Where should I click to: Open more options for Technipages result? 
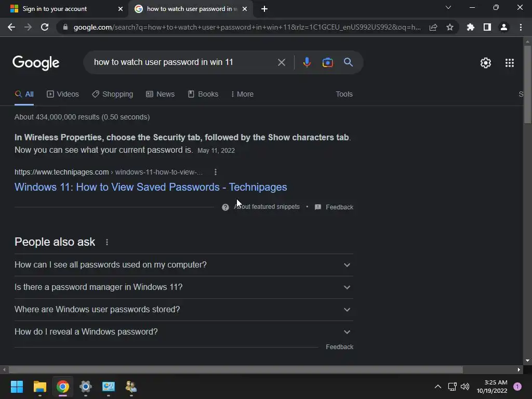pos(216,172)
